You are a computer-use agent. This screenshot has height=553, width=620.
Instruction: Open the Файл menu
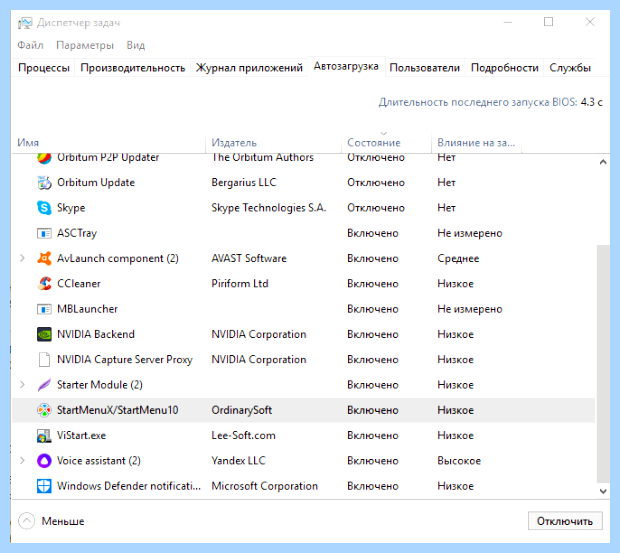30,45
